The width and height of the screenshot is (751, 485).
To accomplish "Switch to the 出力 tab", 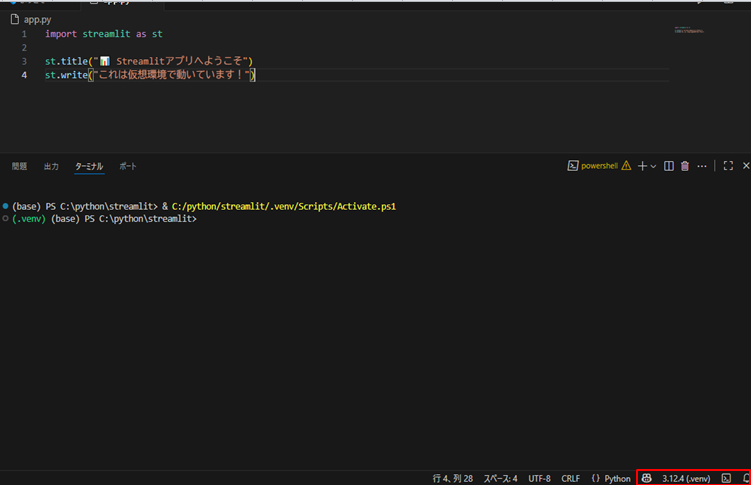I will pyautogui.click(x=51, y=167).
